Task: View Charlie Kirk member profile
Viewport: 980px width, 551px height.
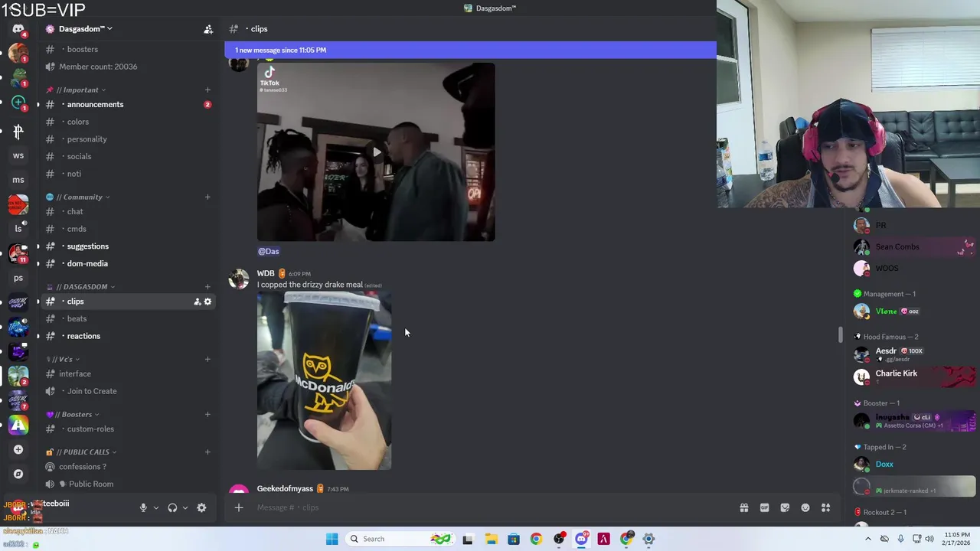Action: tap(914, 376)
